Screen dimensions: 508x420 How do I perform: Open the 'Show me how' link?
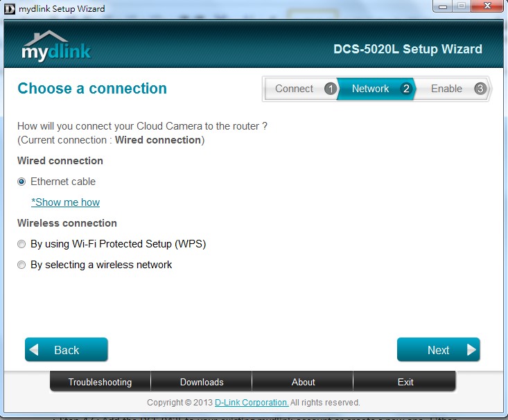[65, 202]
